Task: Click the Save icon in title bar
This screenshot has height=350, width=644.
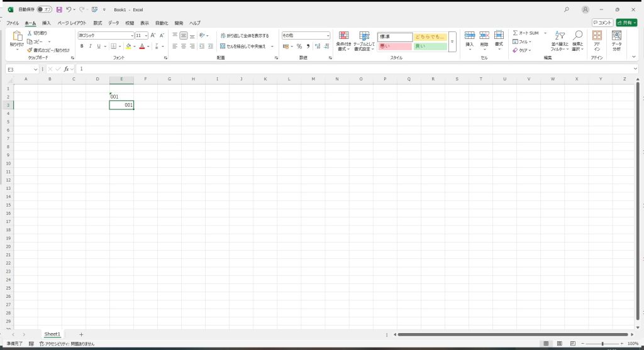Action: coord(59,9)
